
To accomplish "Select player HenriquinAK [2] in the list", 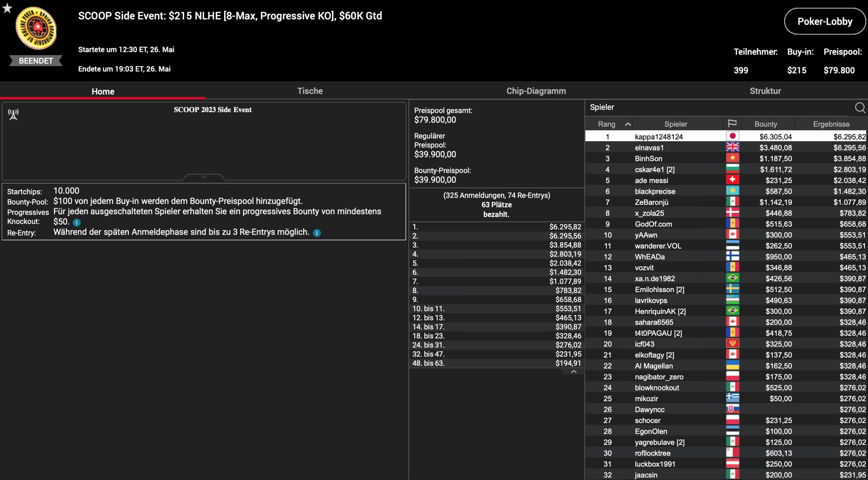I will click(x=726, y=311).
